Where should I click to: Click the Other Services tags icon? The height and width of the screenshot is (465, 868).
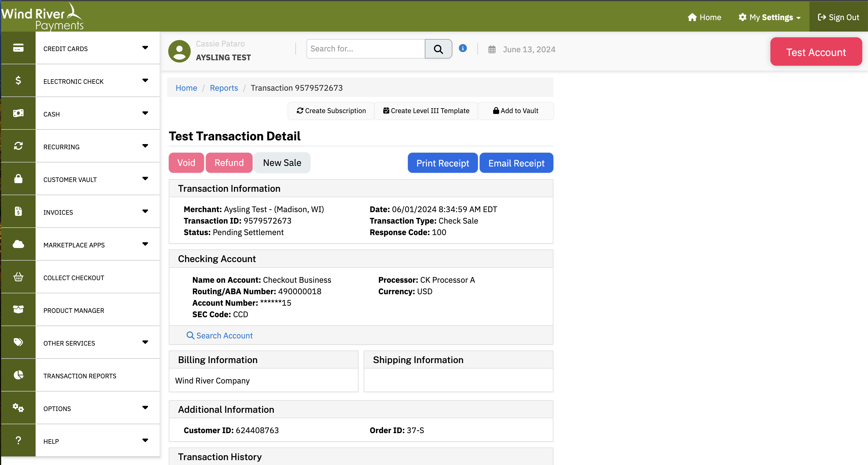pyautogui.click(x=18, y=342)
